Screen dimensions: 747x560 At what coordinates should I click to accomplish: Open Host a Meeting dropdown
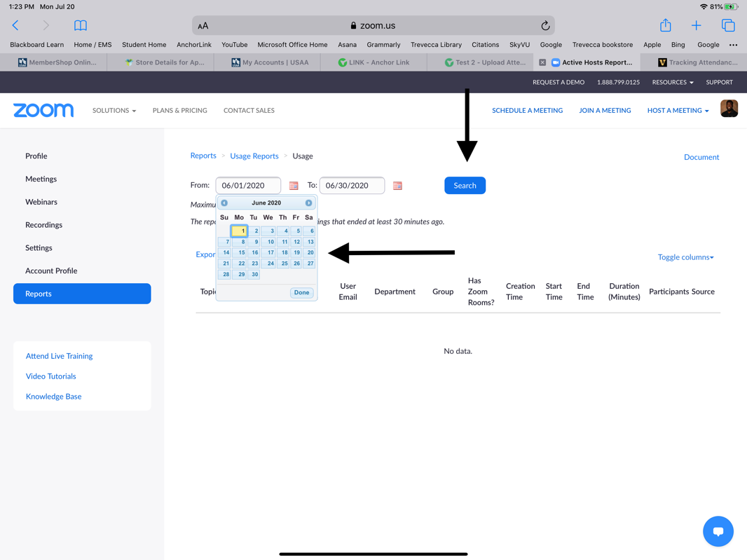coord(678,111)
